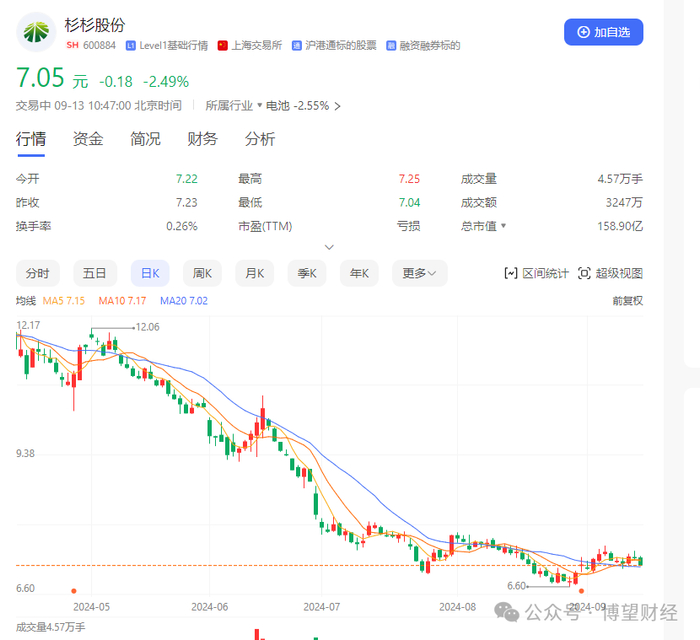Click the SH 600884 stock code
The image size is (700, 640).
(91, 46)
